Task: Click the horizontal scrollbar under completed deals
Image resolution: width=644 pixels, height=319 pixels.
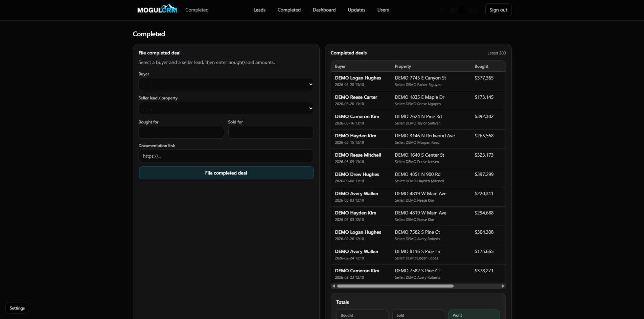Action: point(395,286)
